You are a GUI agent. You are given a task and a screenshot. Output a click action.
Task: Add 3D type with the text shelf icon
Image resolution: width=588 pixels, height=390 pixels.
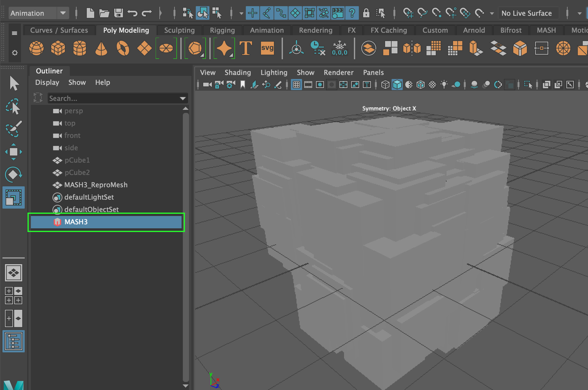click(x=246, y=48)
